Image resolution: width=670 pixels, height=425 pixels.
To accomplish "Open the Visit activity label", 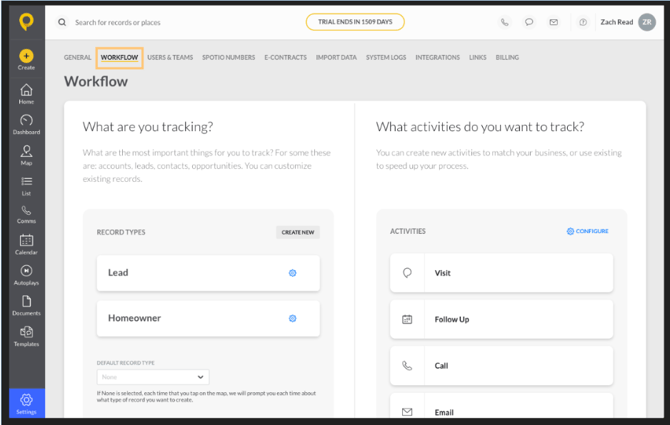I will 443,273.
